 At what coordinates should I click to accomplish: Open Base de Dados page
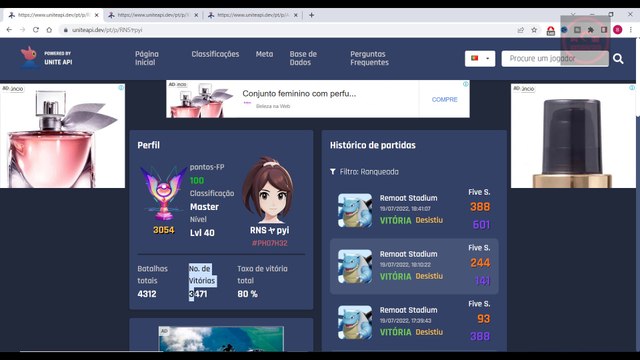coord(303,58)
